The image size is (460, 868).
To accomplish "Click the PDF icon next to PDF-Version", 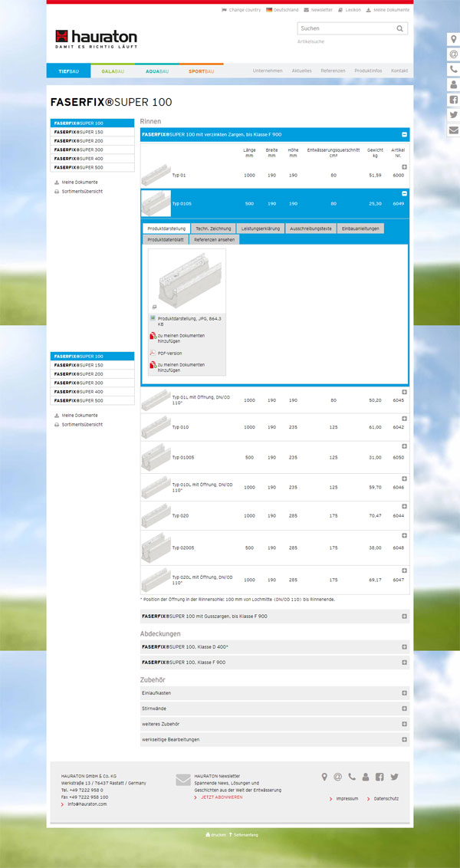I will (x=153, y=353).
